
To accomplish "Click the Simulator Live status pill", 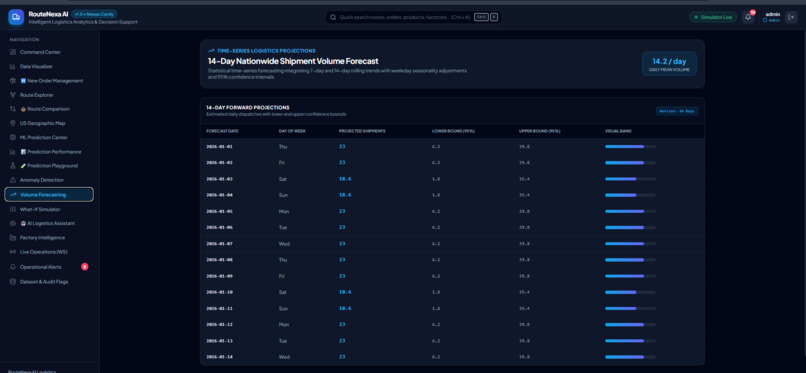I will (713, 17).
